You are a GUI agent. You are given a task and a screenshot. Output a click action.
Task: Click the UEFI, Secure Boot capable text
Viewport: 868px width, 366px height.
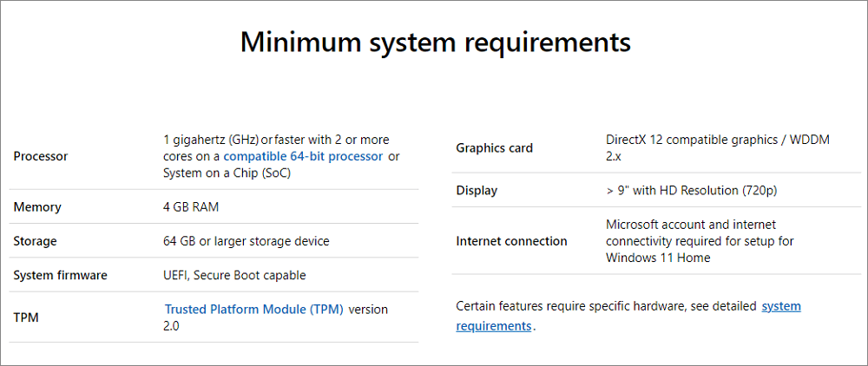(234, 275)
